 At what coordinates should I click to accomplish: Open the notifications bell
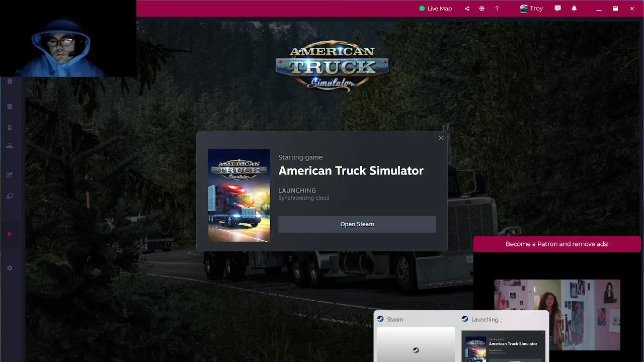[x=574, y=9]
